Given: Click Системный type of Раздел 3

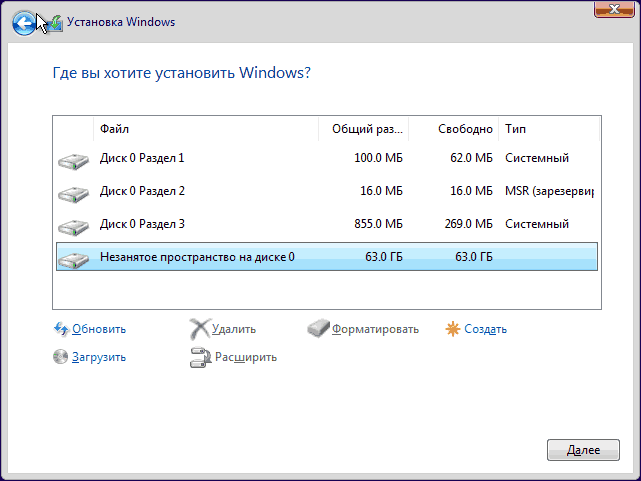Looking at the screenshot, I should [537, 224].
